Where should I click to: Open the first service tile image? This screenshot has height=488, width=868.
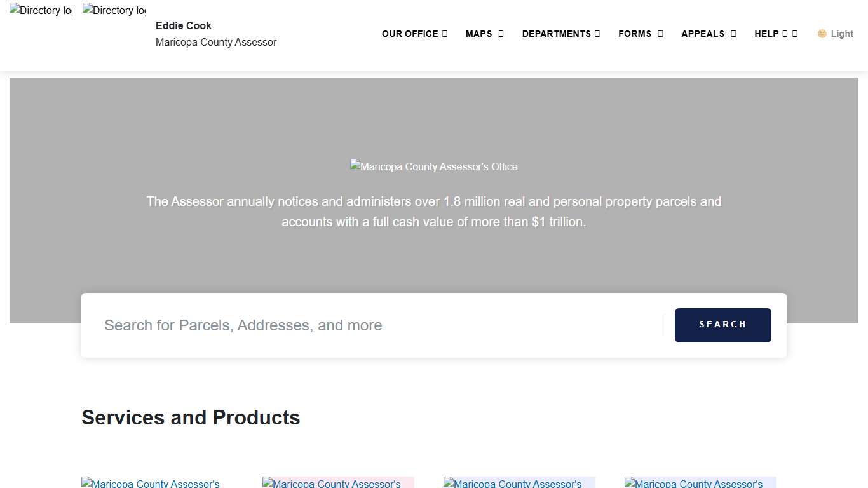pos(151,483)
